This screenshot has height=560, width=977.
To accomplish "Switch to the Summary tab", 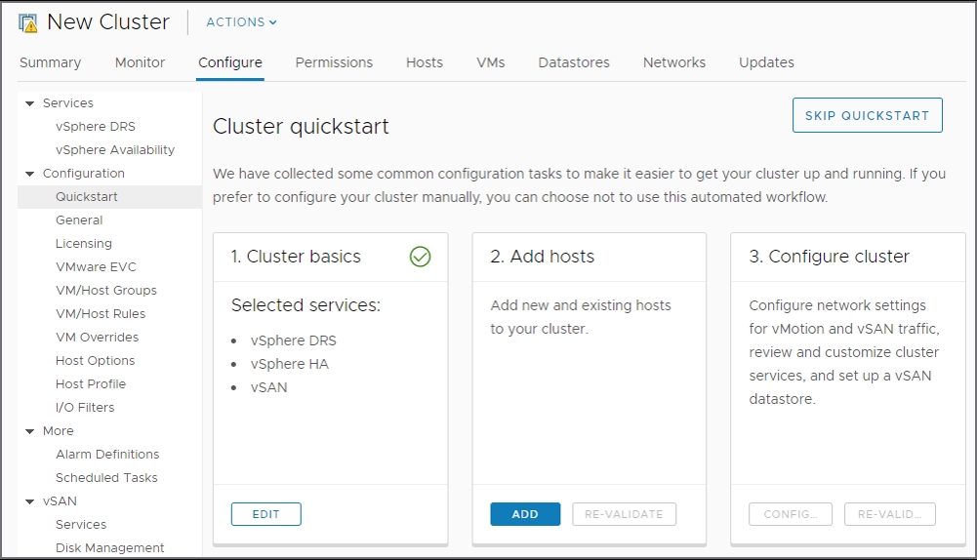I will 51,62.
